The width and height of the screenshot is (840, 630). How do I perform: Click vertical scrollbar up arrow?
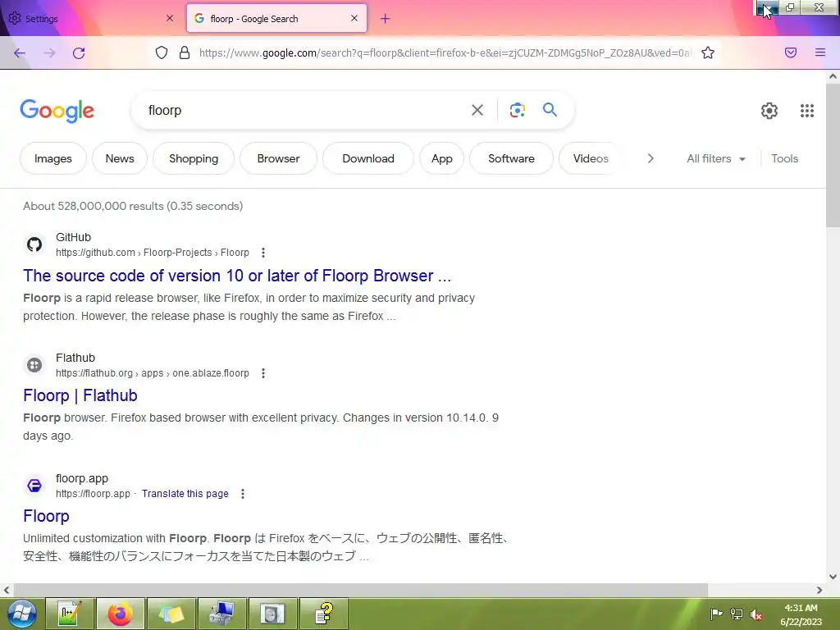tap(833, 76)
